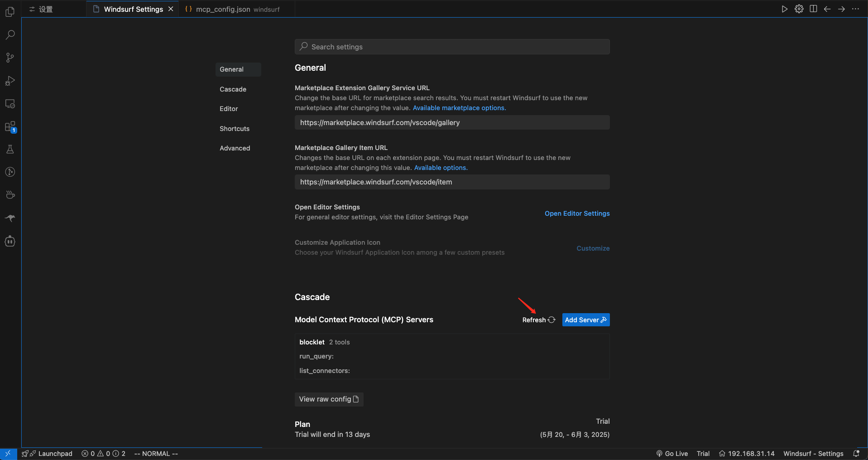This screenshot has height=460, width=868.
Task: Refresh the MCP servers list
Action: point(538,320)
